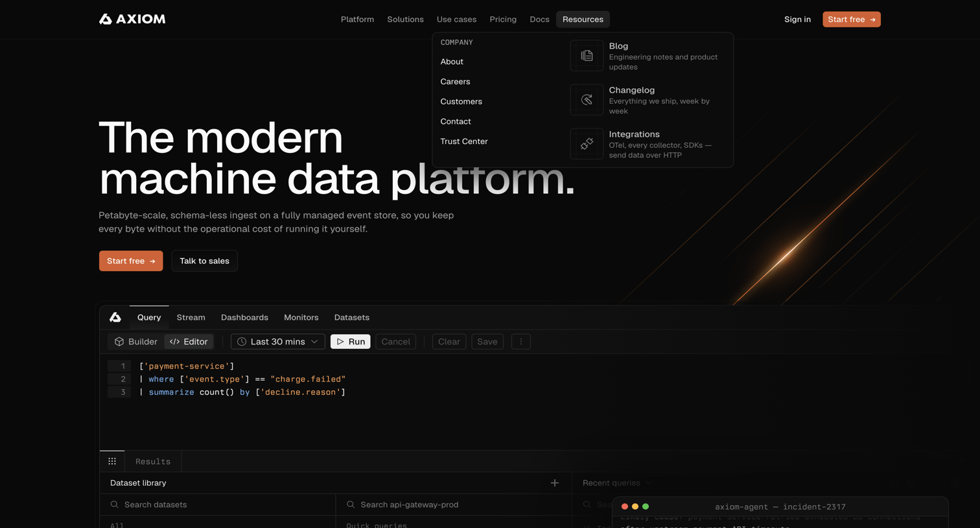
Task: Open the Docs link
Action: coord(539,19)
